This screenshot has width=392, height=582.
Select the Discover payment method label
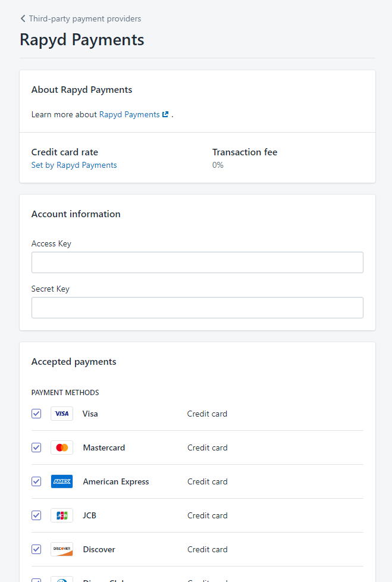(x=99, y=549)
